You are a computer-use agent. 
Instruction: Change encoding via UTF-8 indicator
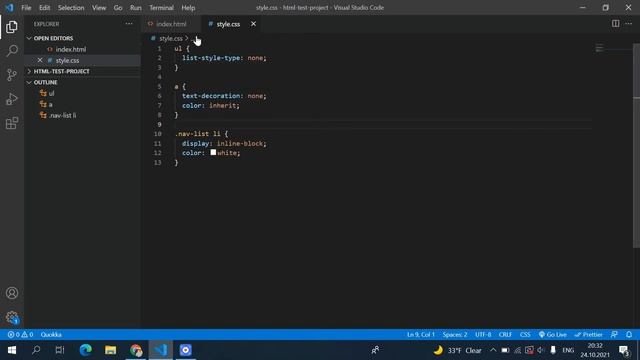(x=483, y=335)
